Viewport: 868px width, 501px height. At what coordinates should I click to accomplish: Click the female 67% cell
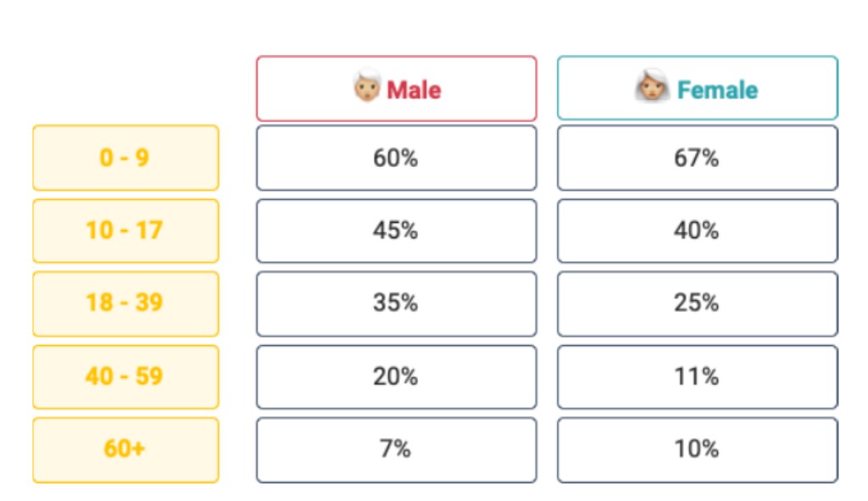click(698, 159)
